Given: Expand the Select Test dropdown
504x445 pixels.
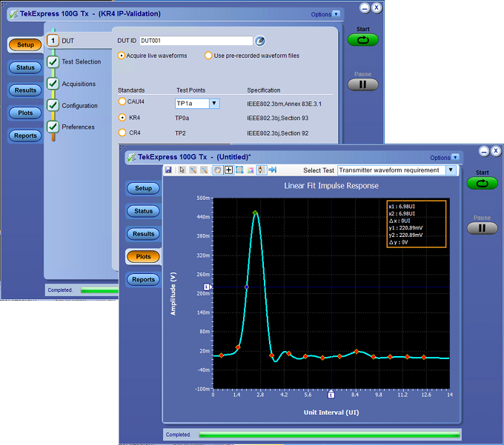Looking at the screenshot, I should click(450, 170).
